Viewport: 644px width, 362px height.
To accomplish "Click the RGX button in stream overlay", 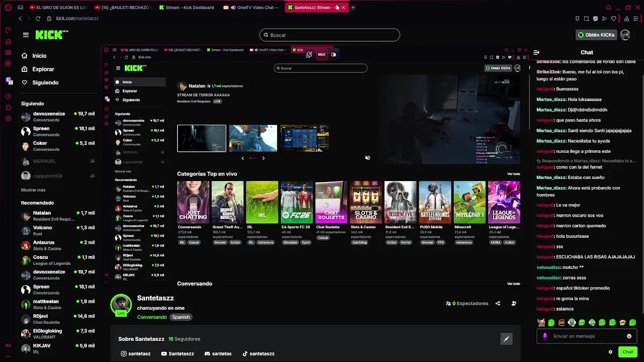I will tap(321, 54).
